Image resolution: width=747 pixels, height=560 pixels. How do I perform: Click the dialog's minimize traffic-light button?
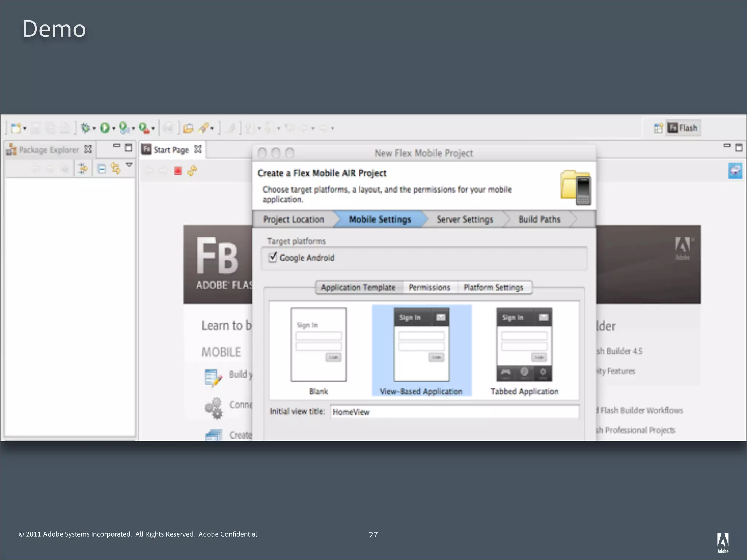276,153
